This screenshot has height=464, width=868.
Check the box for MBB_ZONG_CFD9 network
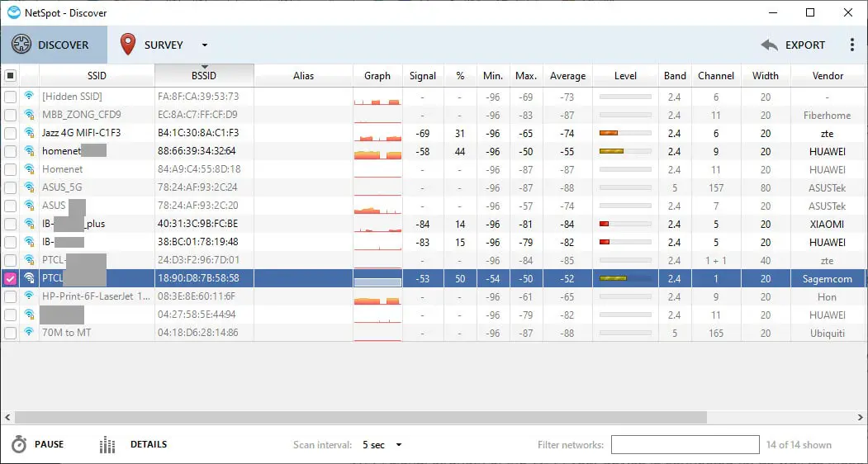click(x=11, y=115)
